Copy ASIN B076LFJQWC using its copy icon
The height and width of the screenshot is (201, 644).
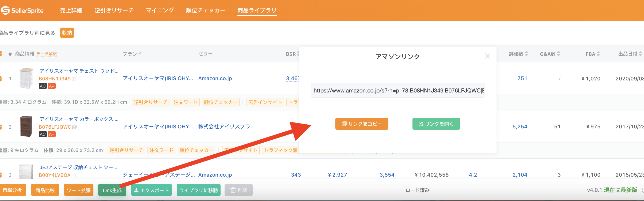click(x=74, y=127)
